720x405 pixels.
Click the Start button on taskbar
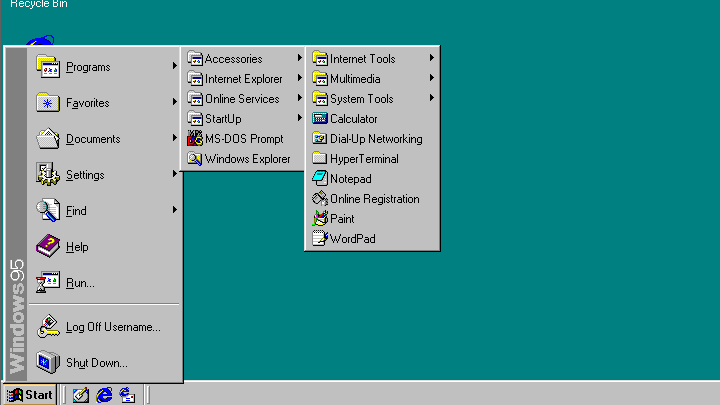point(30,395)
